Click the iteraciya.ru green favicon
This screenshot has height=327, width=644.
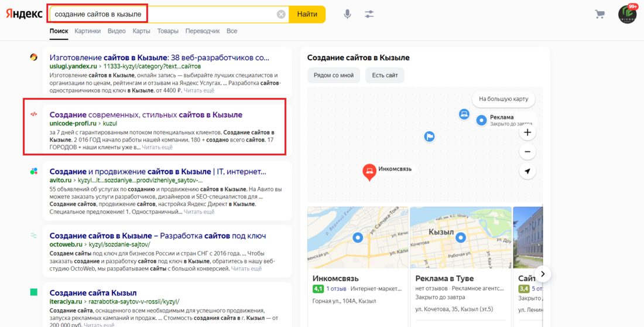[x=34, y=292]
